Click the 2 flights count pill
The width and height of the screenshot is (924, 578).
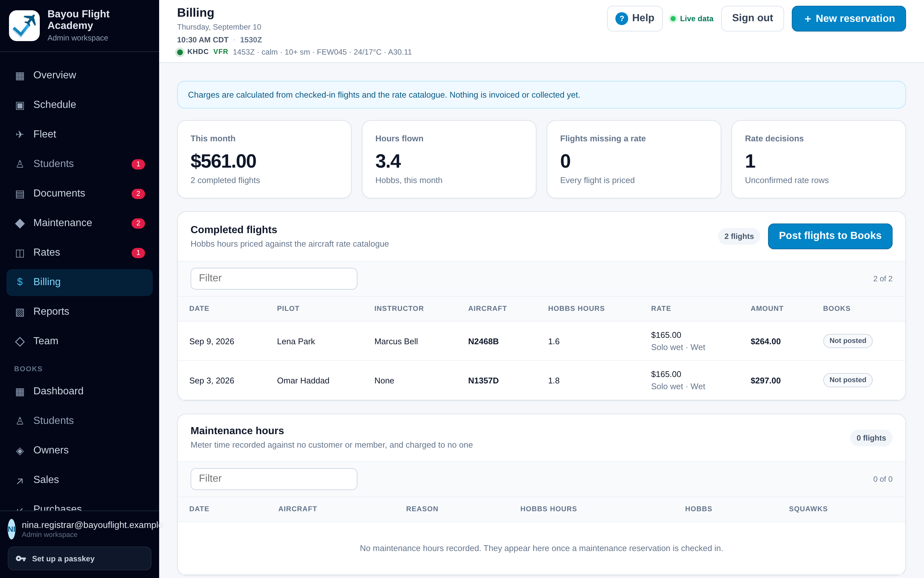pos(739,236)
